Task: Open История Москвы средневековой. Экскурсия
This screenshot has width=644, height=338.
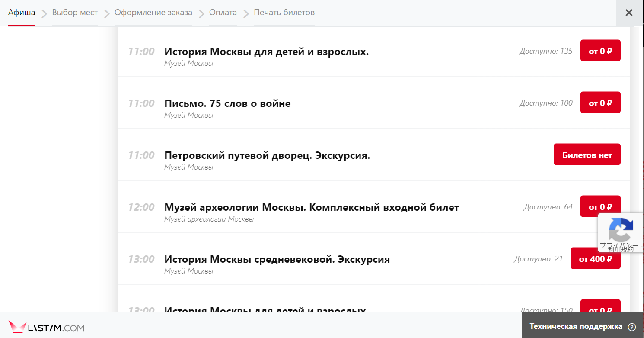Action: (x=277, y=259)
